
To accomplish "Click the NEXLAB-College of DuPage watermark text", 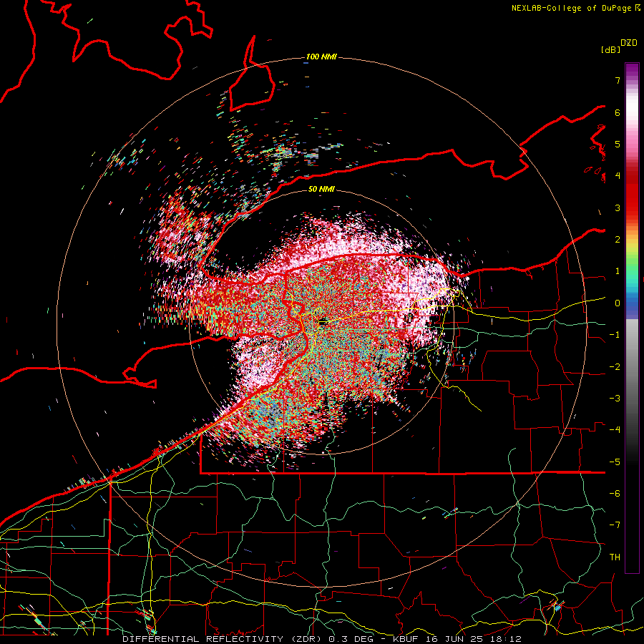I will pyautogui.click(x=575, y=8).
